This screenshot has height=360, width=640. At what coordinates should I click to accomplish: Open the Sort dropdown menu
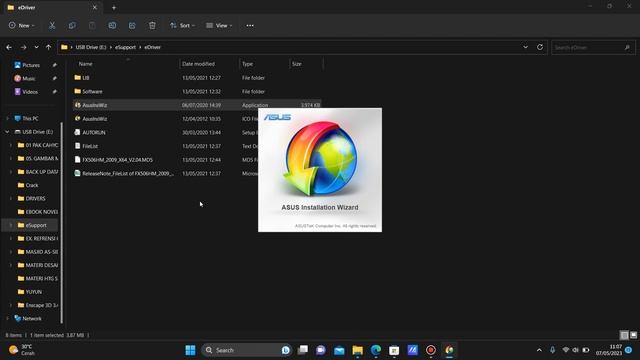tap(182, 25)
